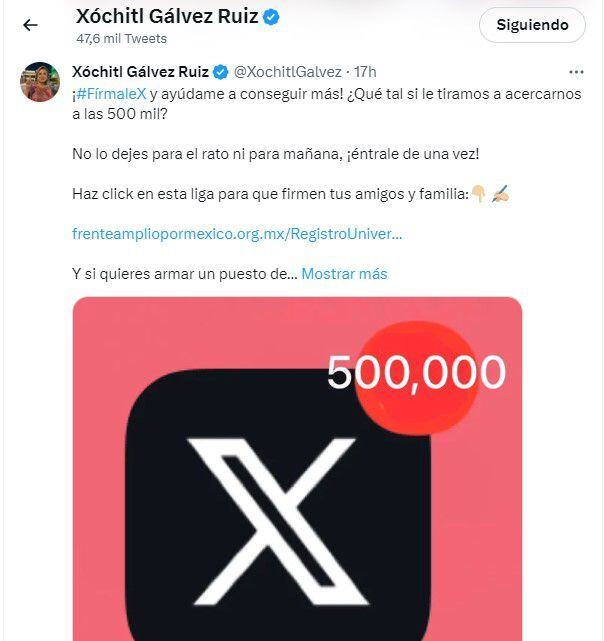Open the tweet via its 17h timestamp
The height and width of the screenshot is (641, 604).
pyautogui.click(x=366, y=72)
